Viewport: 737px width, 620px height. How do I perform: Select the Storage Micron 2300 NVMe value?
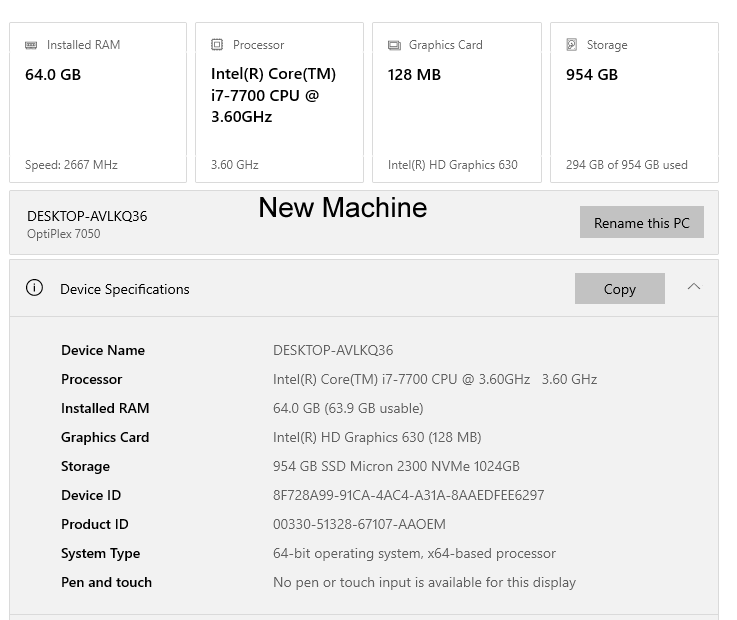pos(396,466)
